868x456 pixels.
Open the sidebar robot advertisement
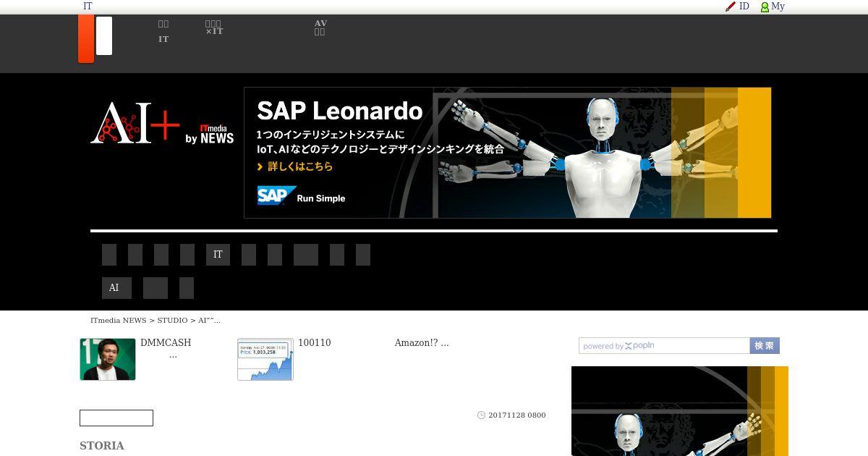[680, 411]
